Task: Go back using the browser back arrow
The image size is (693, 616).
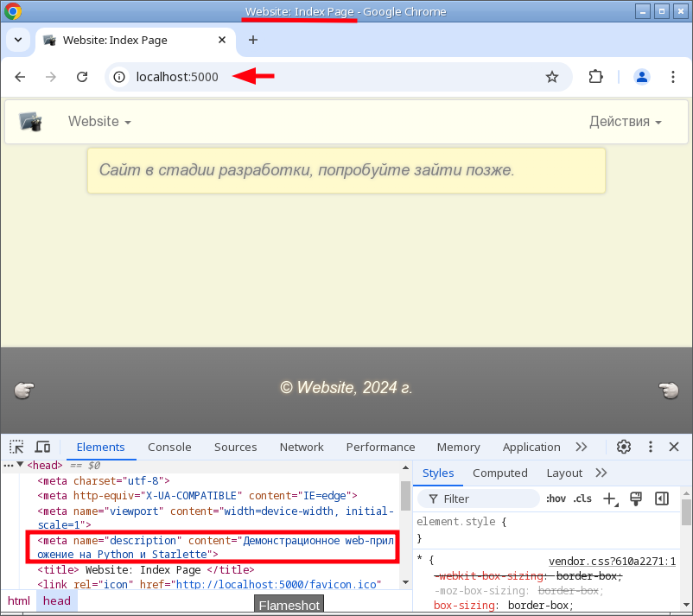Action: [20, 78]
